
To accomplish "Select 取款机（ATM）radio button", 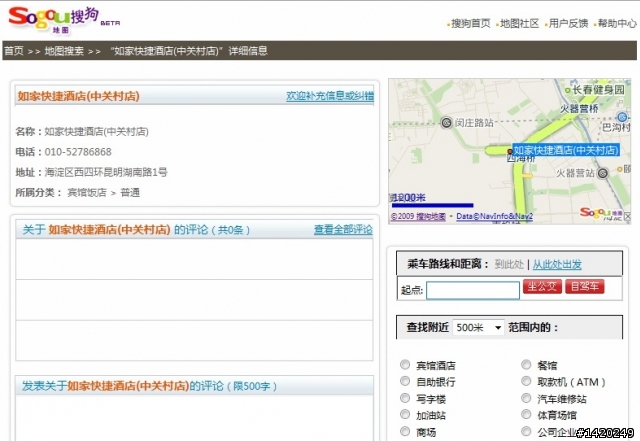I will (526, 381).
